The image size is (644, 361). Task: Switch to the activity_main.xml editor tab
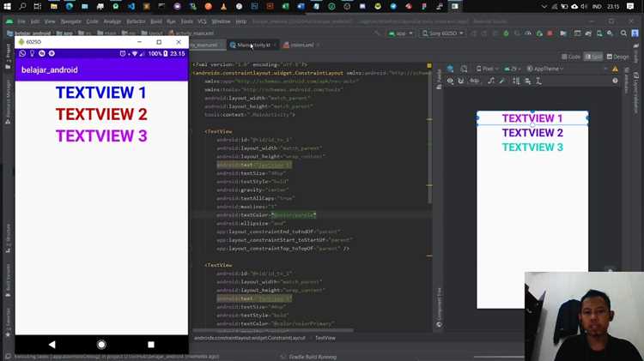click(207, 45)
